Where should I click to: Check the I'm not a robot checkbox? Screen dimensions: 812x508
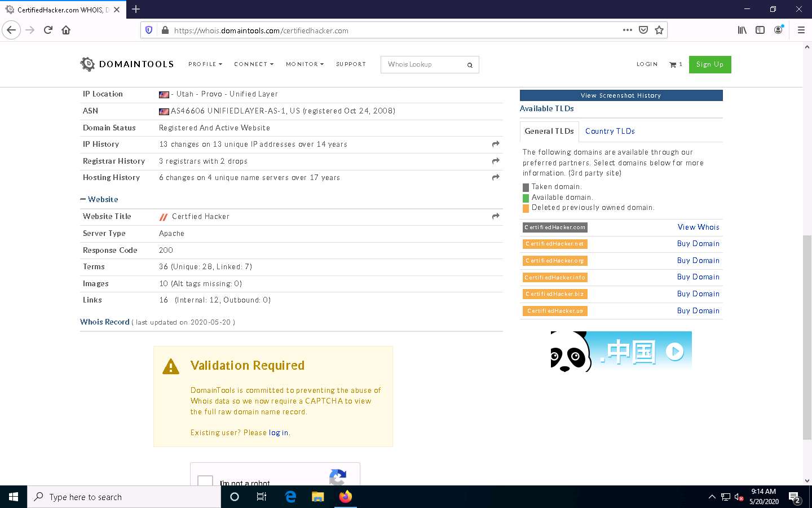pos(205,481)
